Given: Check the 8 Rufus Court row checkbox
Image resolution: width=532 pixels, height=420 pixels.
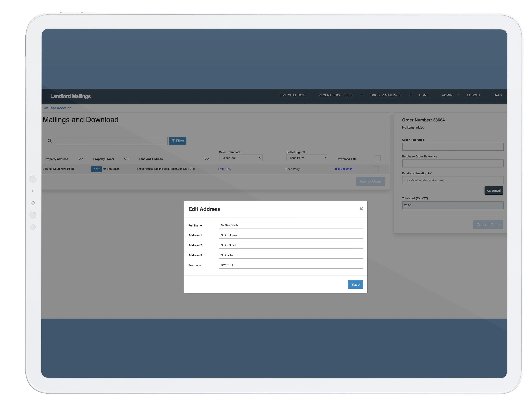Looking at the screenshot, I should pyautogui.click(x=375, y=169).
